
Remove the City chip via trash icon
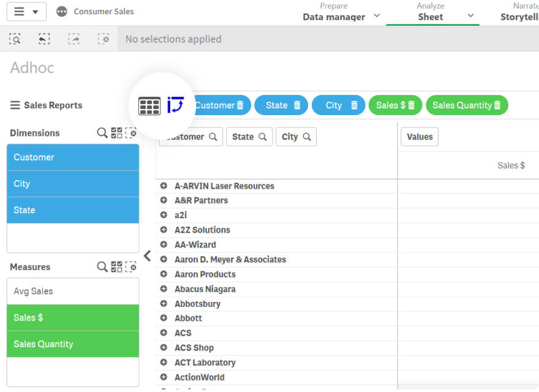coord(354,105)
